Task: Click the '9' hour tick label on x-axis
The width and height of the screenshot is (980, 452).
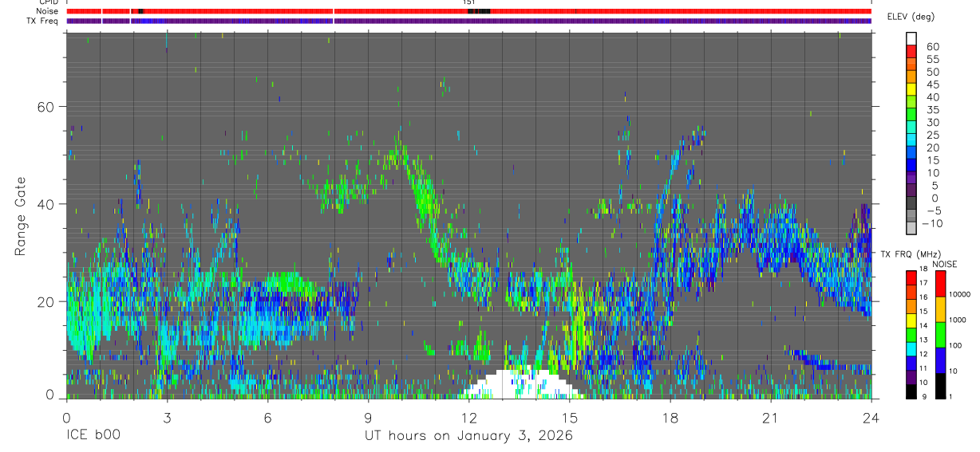Action: point(368,418)
